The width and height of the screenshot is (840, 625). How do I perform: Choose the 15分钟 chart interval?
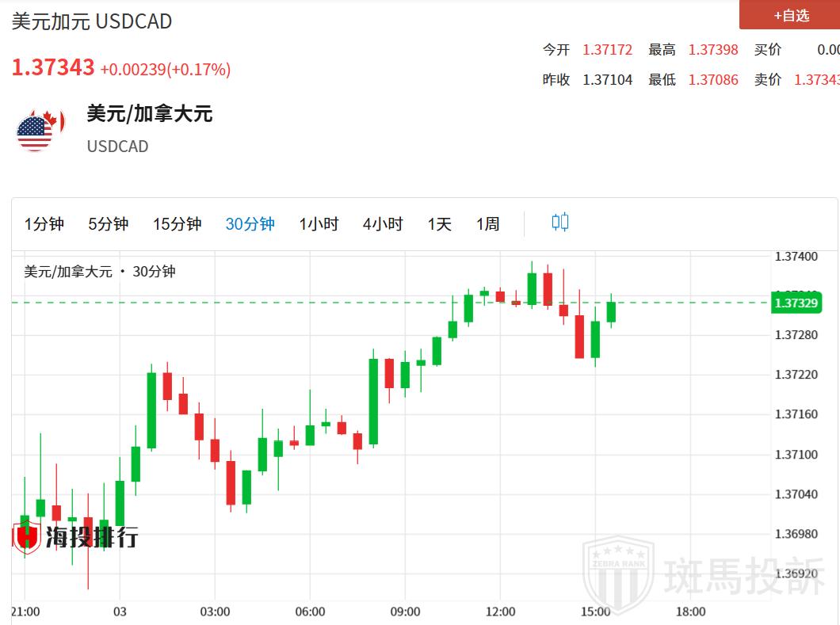click(178, 224)
